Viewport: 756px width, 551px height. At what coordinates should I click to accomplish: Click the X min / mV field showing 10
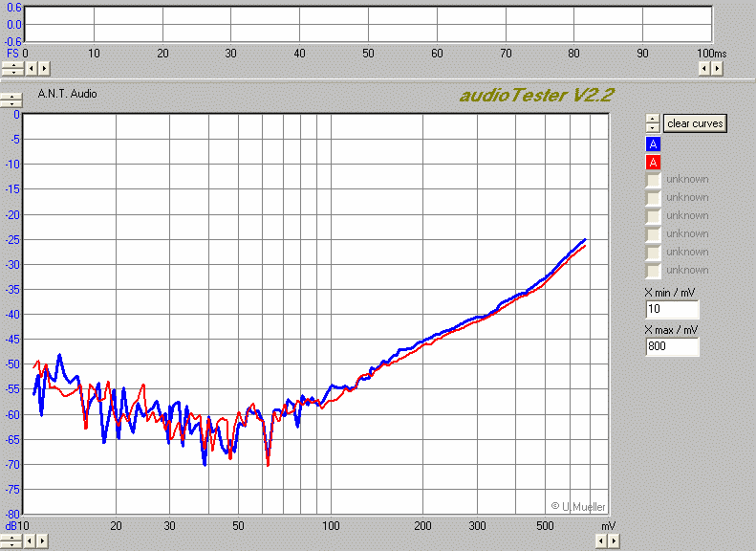point(672,309)
